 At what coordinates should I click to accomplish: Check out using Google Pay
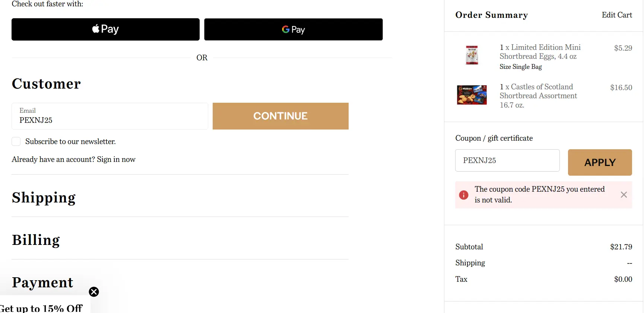click(x=293, y=29)
